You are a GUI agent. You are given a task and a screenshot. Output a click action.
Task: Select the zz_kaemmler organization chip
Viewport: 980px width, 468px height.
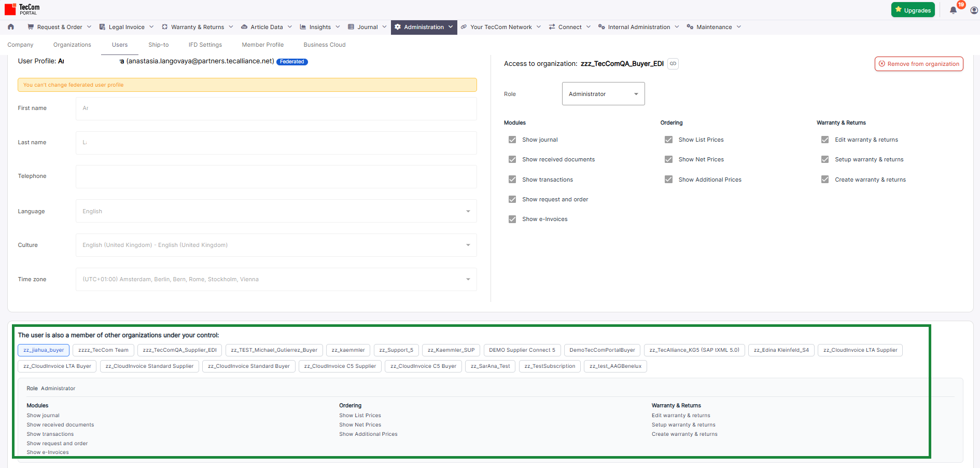coord(348,350)
